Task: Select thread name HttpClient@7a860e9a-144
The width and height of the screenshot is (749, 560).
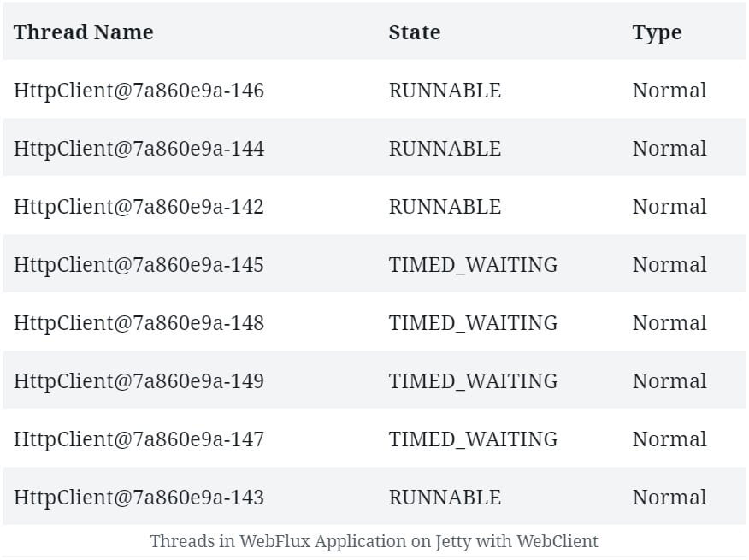Action: pyautogui.click(x=139, y=149)
